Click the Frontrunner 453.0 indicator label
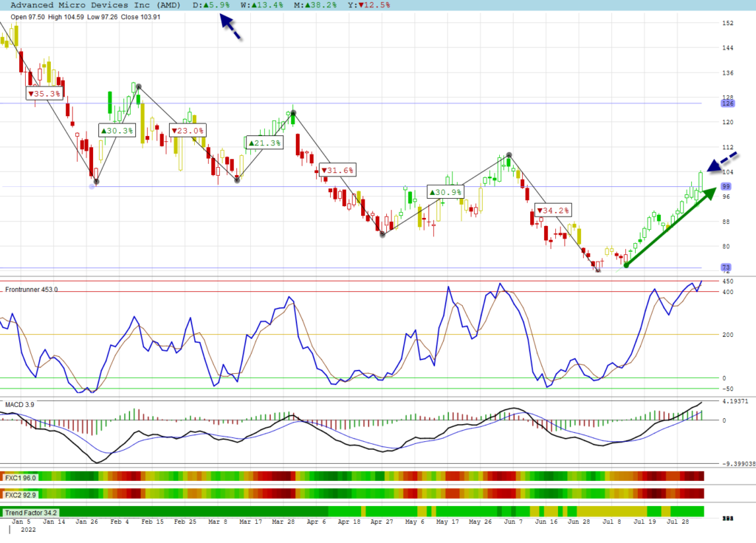Screen dimensions: 756x543 tap(31, 290)
